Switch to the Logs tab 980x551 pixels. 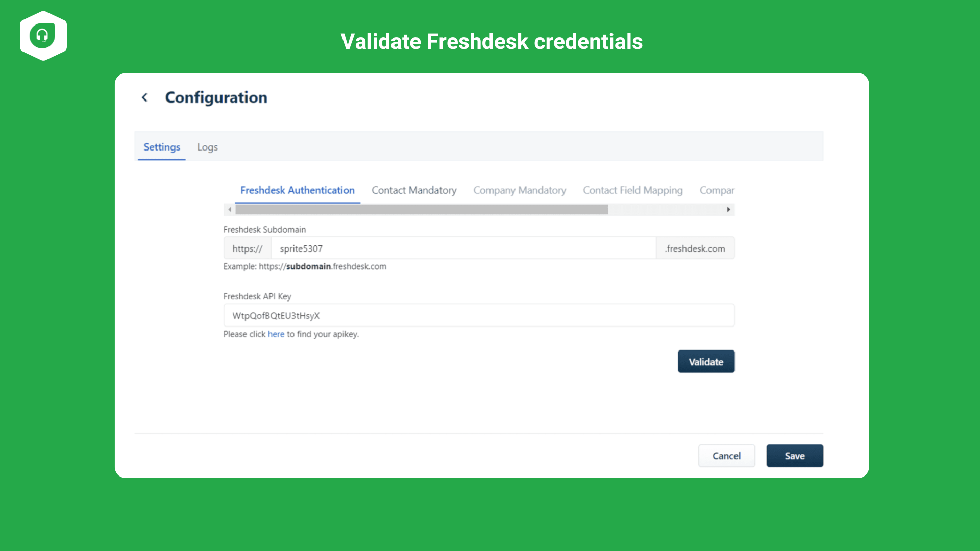tap(208, 147)
